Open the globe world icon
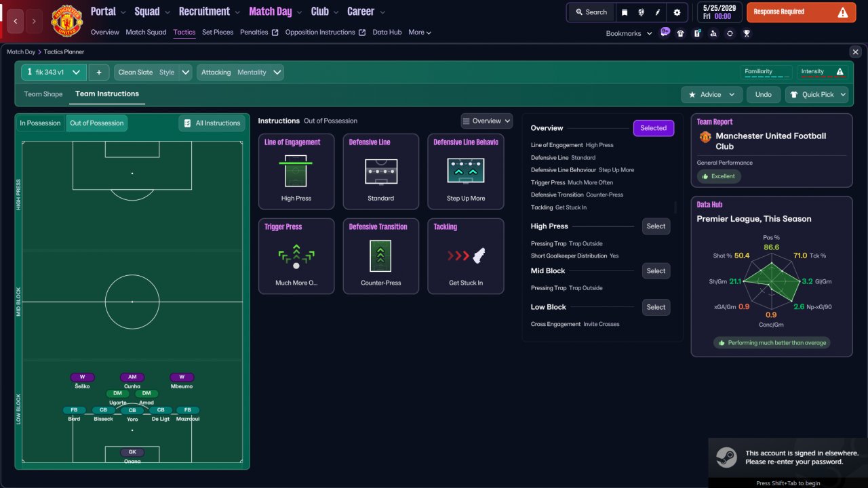The image size is (868, 488). [641, 12]
